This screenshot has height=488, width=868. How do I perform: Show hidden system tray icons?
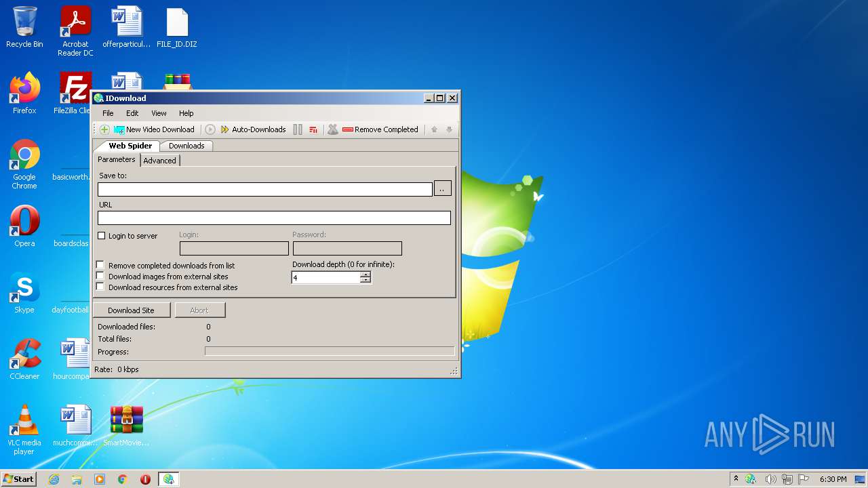(736, 479)
